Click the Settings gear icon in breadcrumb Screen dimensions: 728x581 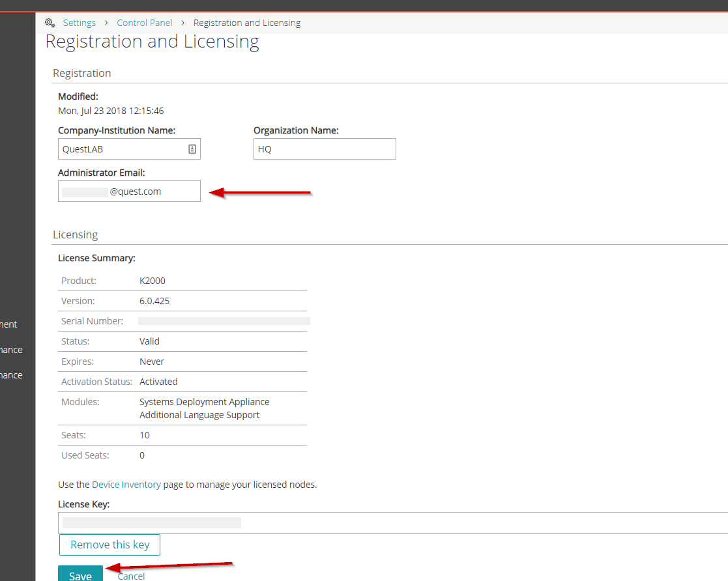50,23
